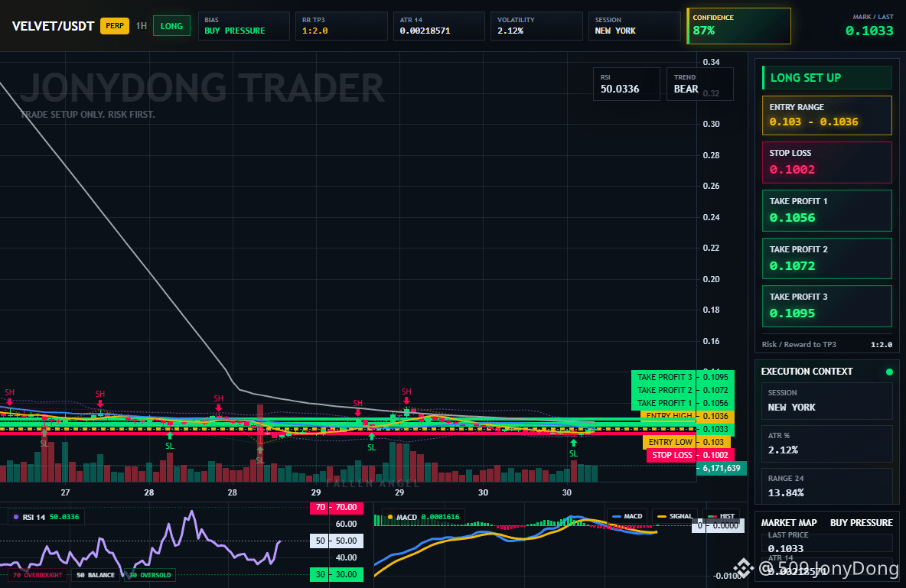This screenshot has height=588, width=906.
Task: Click the MACD 0.0001616 value label
Action: [x=429, y=517]
